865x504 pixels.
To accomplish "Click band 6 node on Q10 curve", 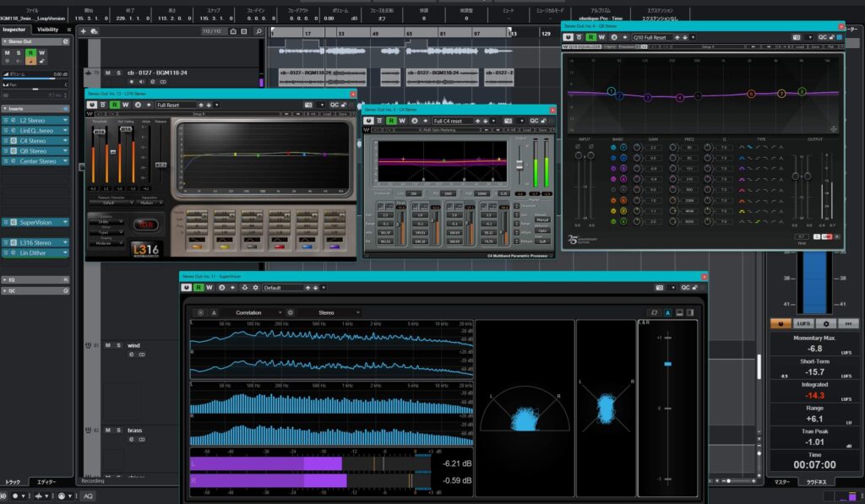I will (751, 94).
